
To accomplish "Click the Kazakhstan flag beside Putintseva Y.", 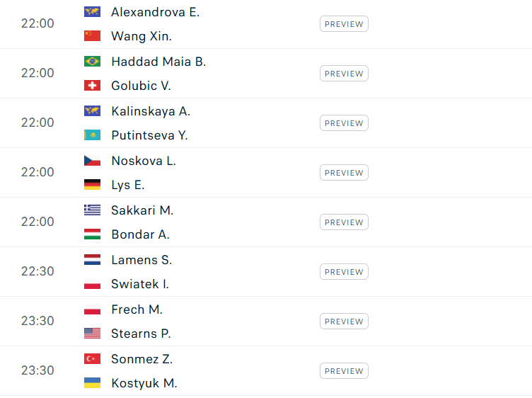I will (92, 135).
